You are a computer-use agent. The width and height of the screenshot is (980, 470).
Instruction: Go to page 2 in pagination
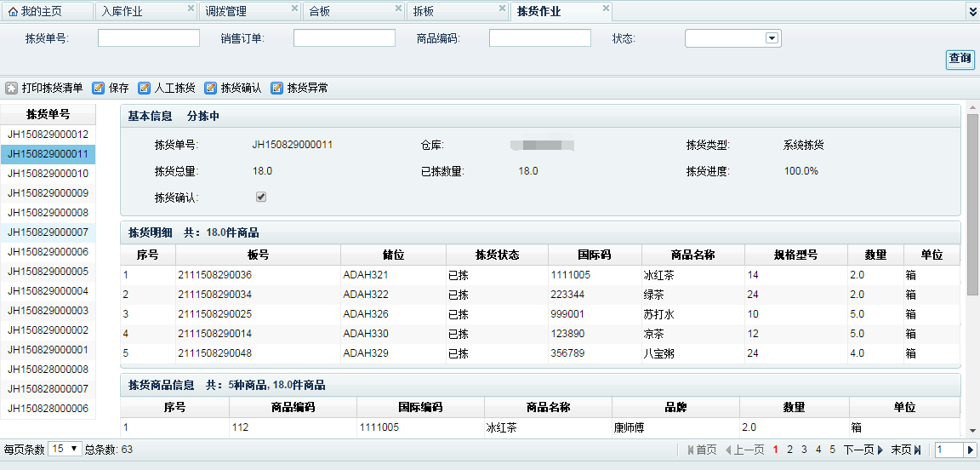[x=789, y=450]
